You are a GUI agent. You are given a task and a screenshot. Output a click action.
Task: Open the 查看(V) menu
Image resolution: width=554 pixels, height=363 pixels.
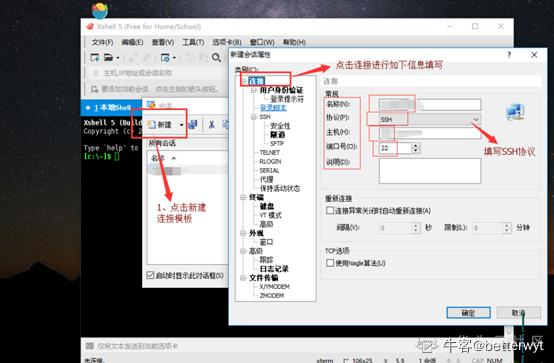(163, 42)
